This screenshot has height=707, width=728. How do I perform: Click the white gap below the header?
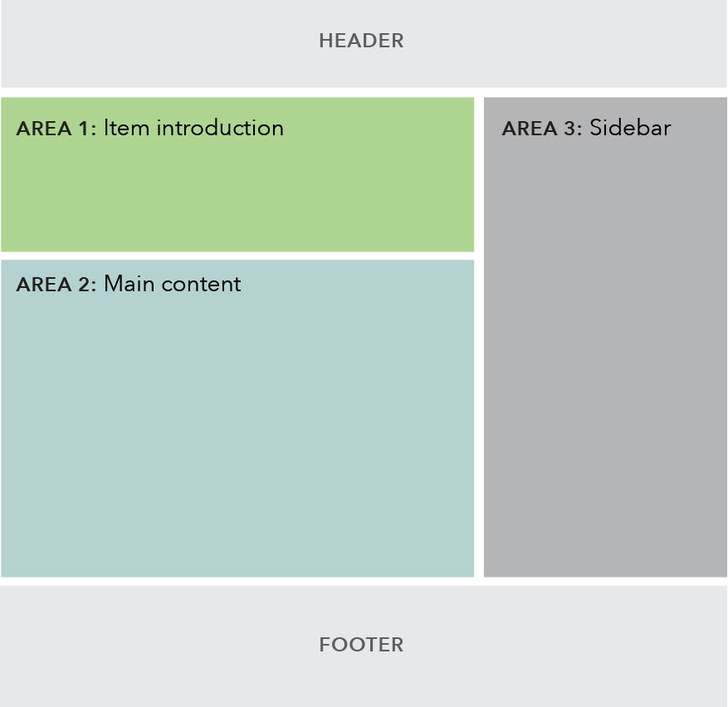[x=364, y=92]
